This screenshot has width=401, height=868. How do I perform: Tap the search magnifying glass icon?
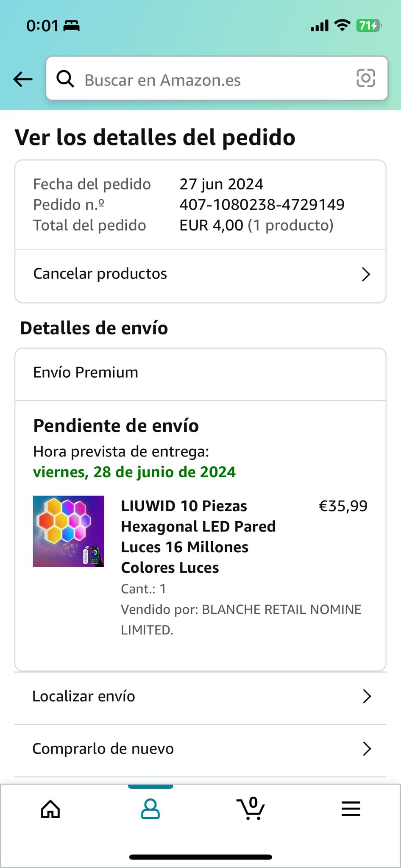(x=65, y=79)
